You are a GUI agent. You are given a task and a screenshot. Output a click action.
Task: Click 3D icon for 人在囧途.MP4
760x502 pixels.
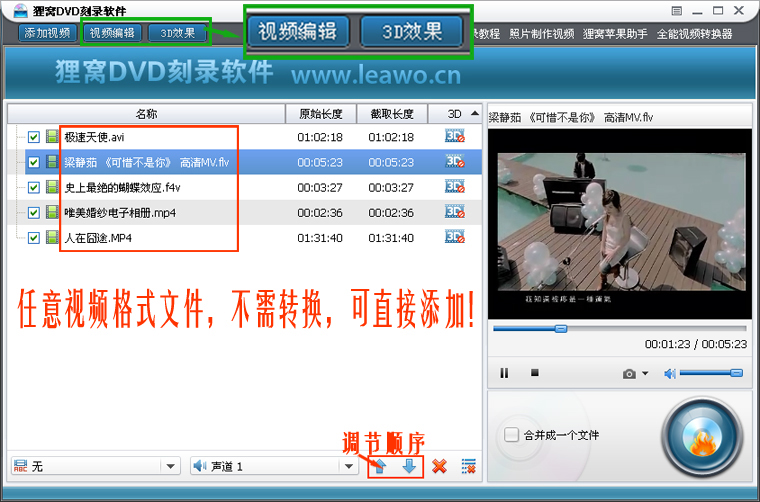pyautogui.click(x=455, y=237)
